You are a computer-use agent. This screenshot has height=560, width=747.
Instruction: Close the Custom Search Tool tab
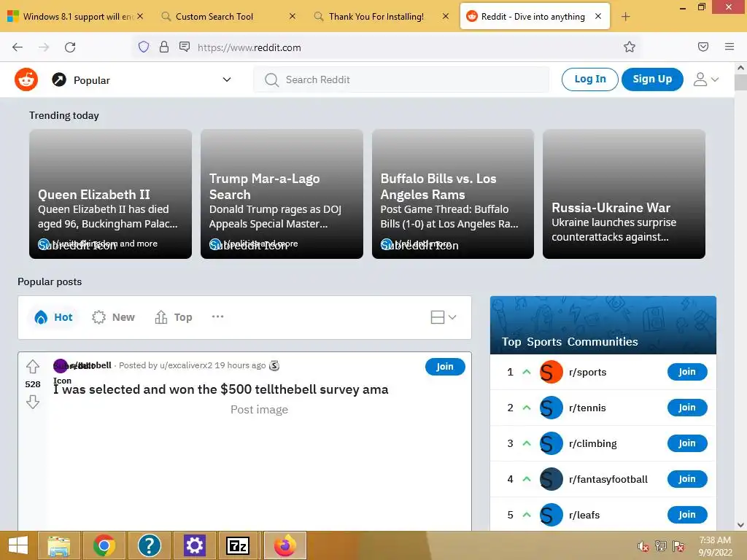tap(292, 16)
